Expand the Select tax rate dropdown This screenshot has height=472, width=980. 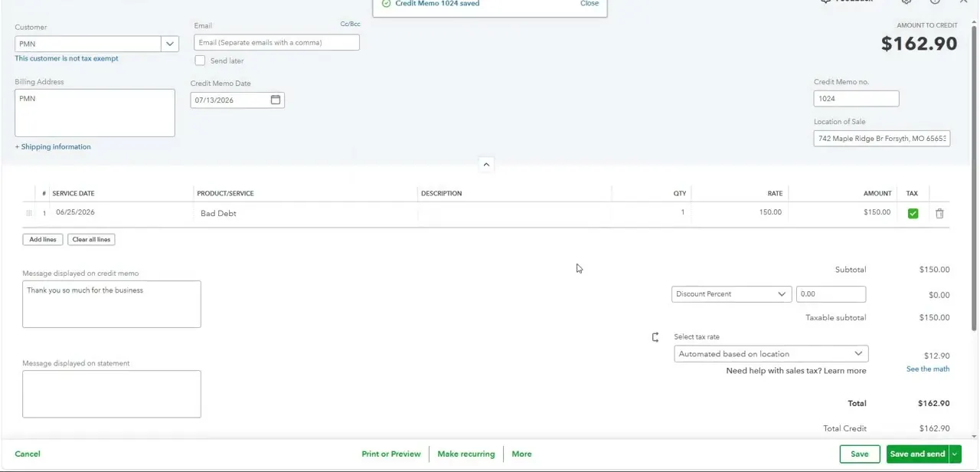click(771, 354)
